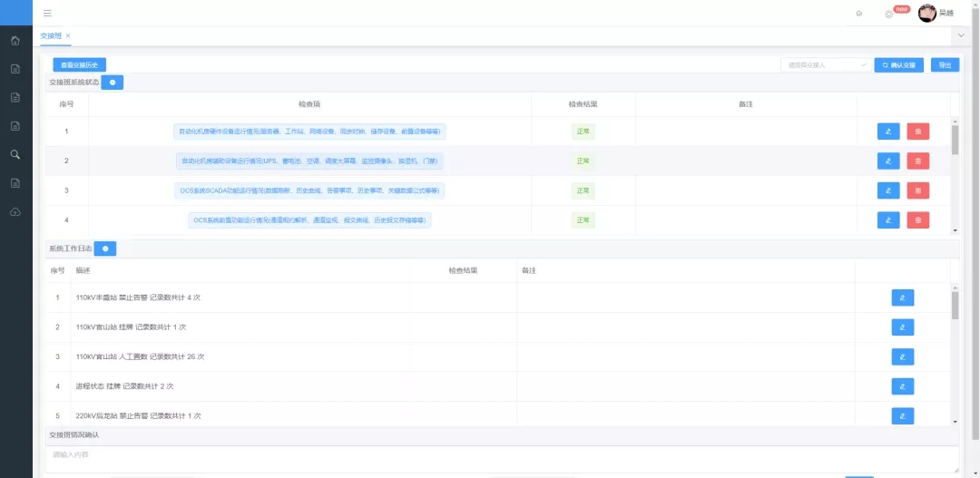Open the home icon in the left sidebar
The image size is (980, 478).
tap(15, 40)
